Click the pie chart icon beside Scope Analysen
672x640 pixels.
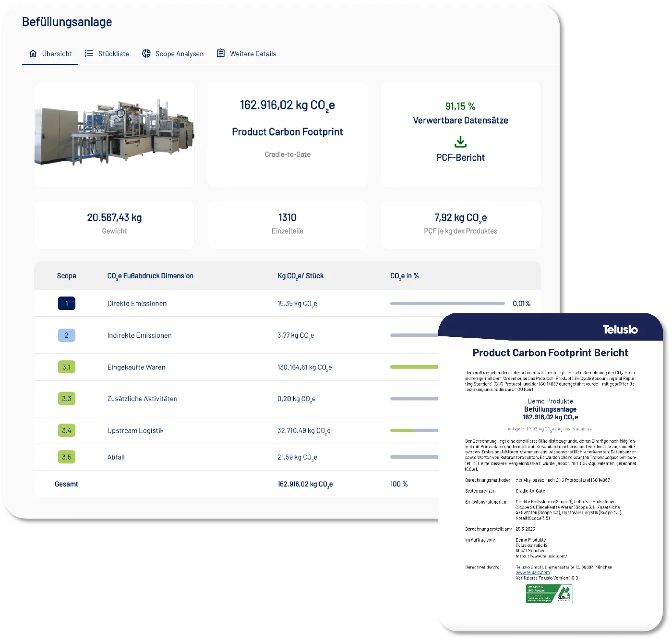tap(146, 53)
